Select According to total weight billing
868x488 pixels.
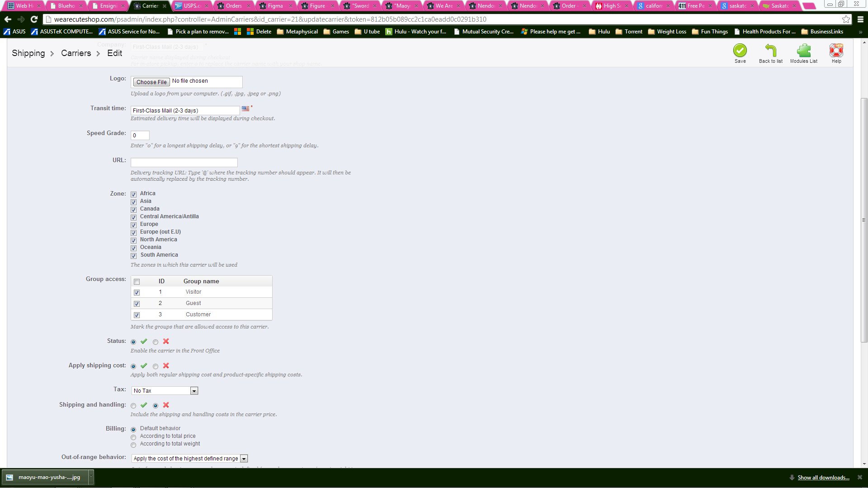point(133,445)
